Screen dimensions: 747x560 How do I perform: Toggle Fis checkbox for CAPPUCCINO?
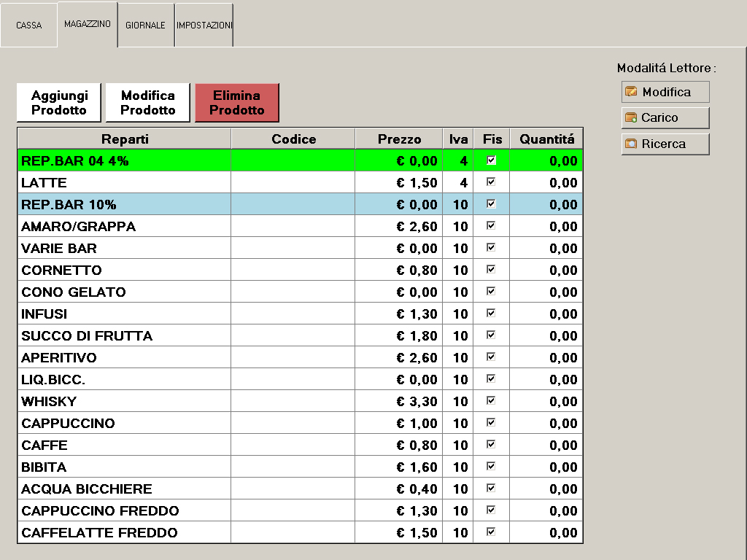click(x=491, y=423)
